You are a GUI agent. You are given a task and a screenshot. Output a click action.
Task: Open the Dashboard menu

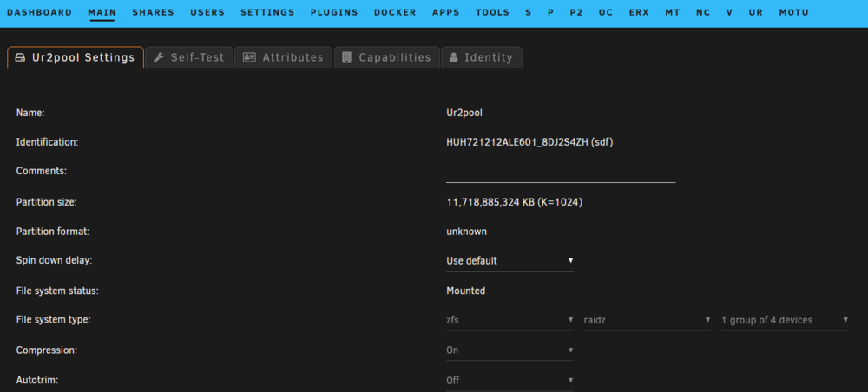tap(39, 12)
